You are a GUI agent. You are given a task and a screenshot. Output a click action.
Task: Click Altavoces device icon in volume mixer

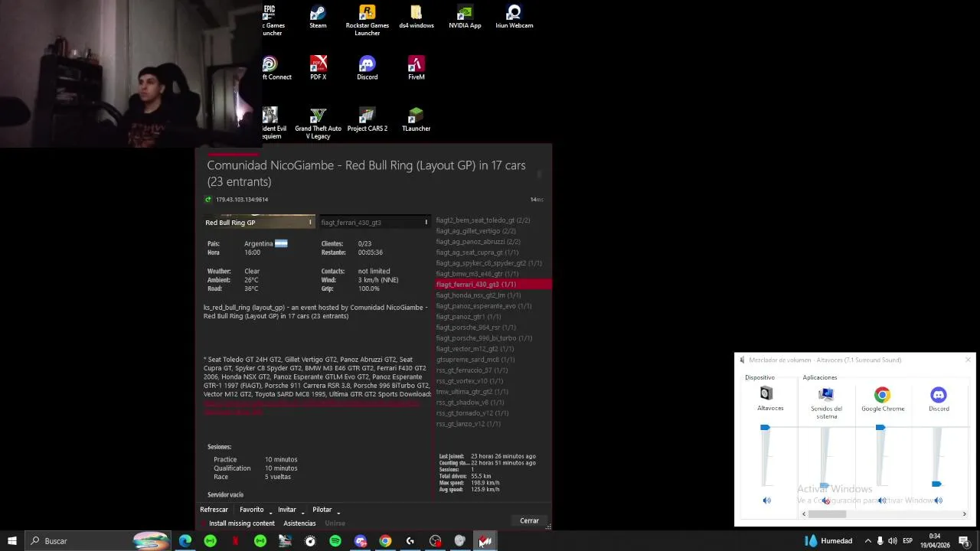coord(766,393)
